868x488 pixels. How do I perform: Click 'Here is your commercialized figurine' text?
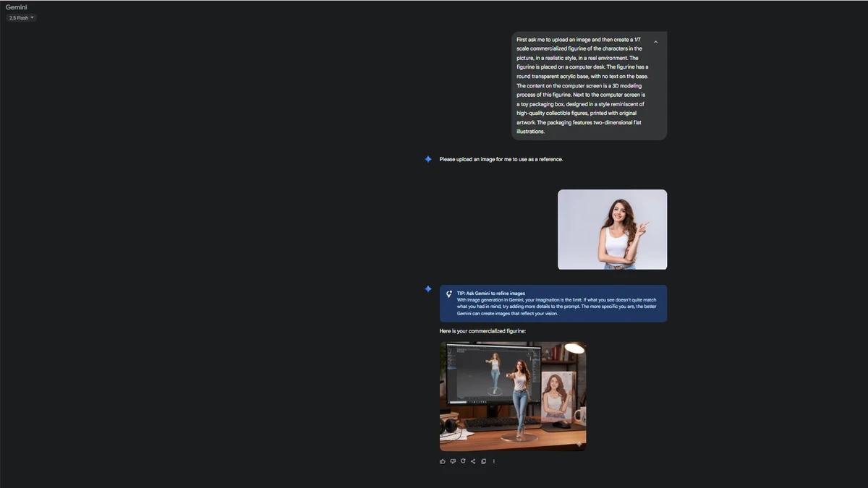(x=482, y=331)
